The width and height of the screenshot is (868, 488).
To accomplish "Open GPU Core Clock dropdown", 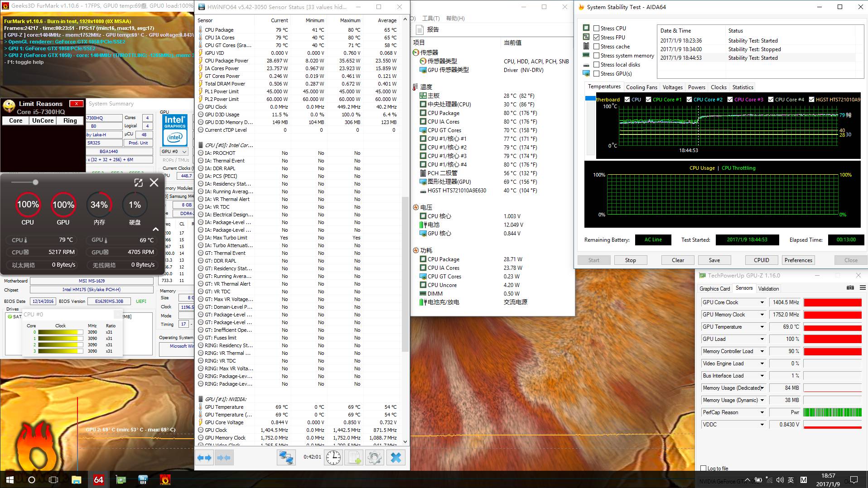I will [x=762, y=302].
